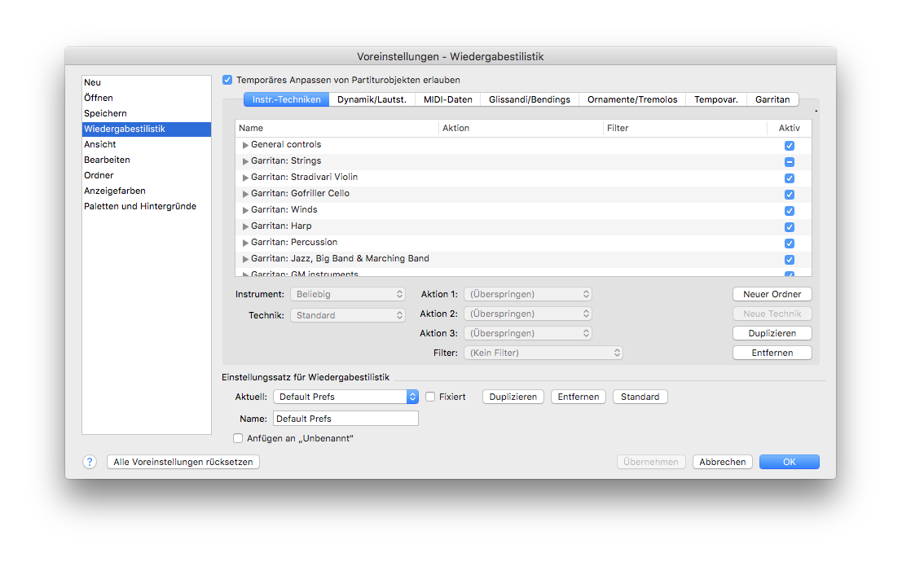Click the Neuer Ordner button
Image resolution: width=924 pixels, height=575 pixels.
(x=772, y=294)
